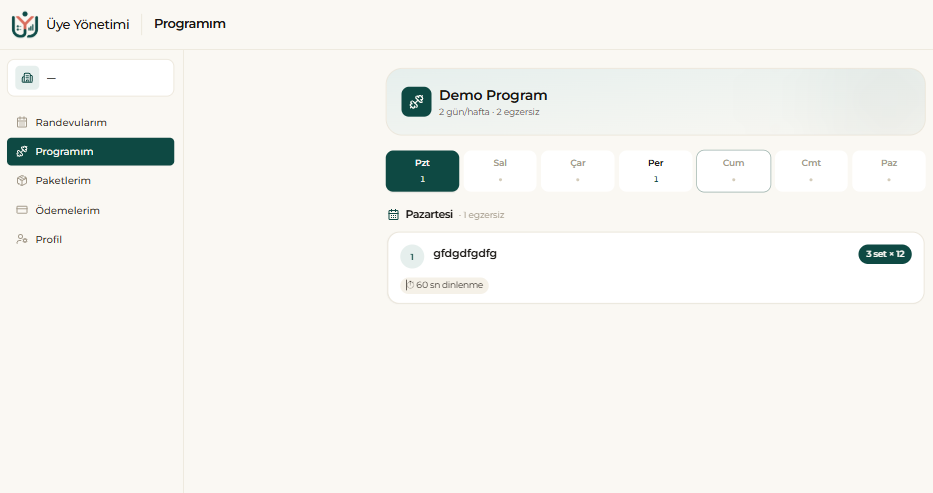This screenshot has width=933, height=493.
Task: Click the Demo Program title
Action: click(x=493, y=95)
